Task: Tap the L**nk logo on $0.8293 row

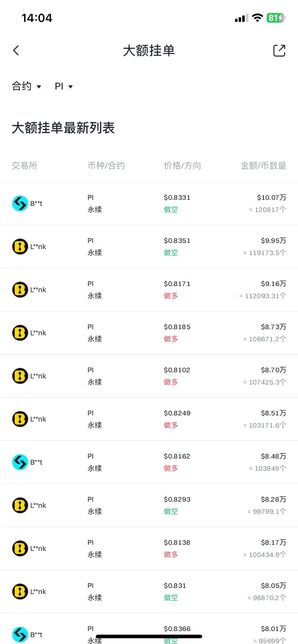Action: coord(20,505)
